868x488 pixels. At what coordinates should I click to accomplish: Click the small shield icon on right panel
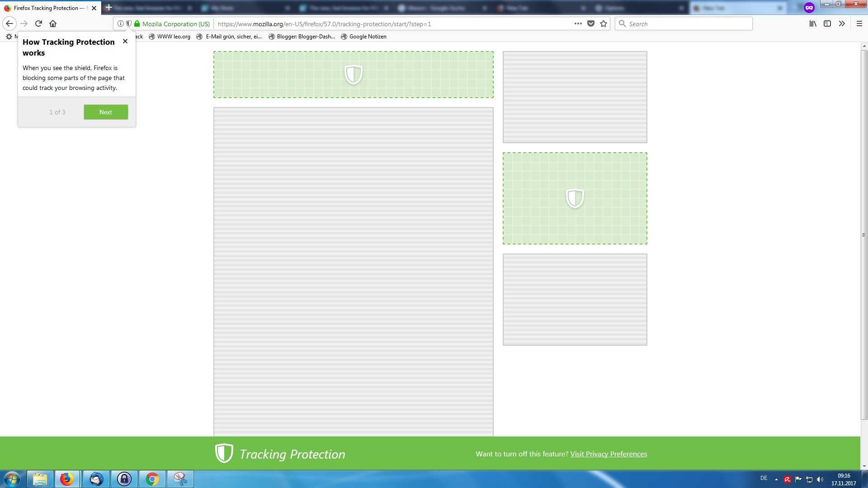point(574,197)
